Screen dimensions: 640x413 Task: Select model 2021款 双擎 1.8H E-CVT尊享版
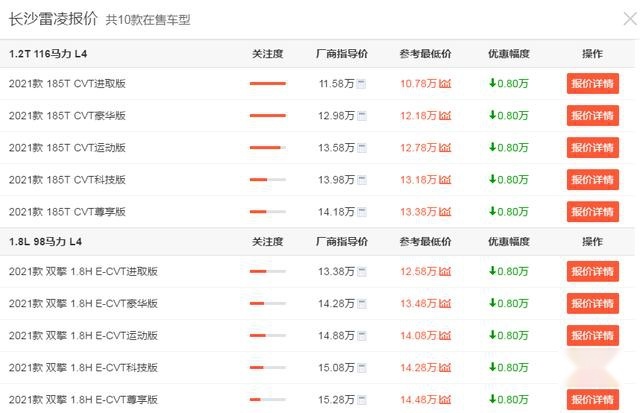tap(83, 400)
